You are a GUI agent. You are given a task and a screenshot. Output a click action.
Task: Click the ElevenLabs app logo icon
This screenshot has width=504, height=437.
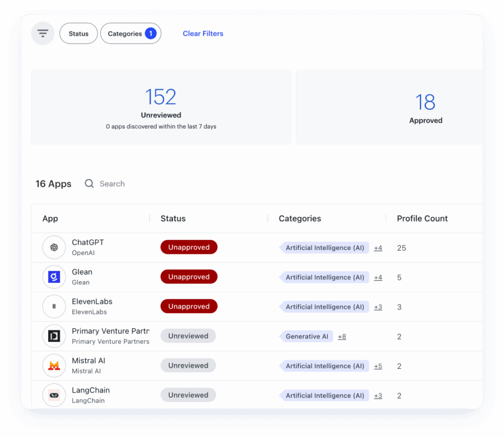coord(54,307)
